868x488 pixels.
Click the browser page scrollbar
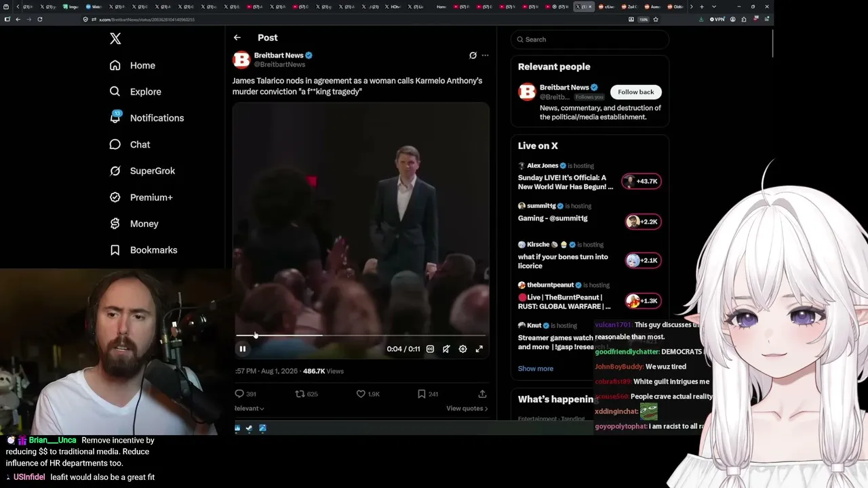pos(772,44)
